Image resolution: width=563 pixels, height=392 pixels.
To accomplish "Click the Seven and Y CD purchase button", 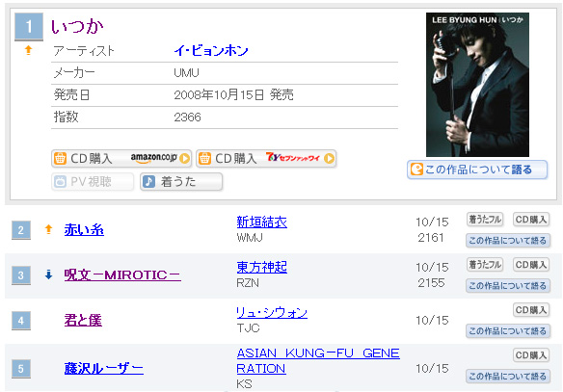I will (266, 158).
